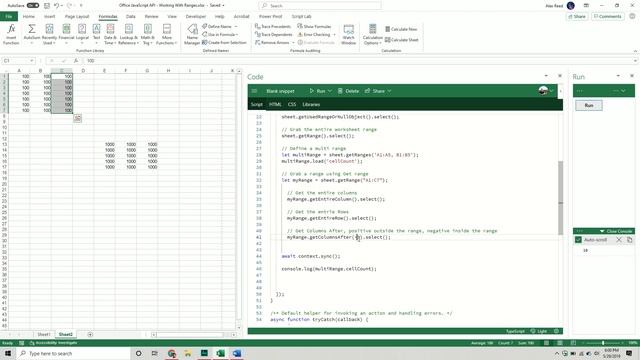Click the sheet horizontal scrollbar
This screenshot has height=360, width=640.
191,335
